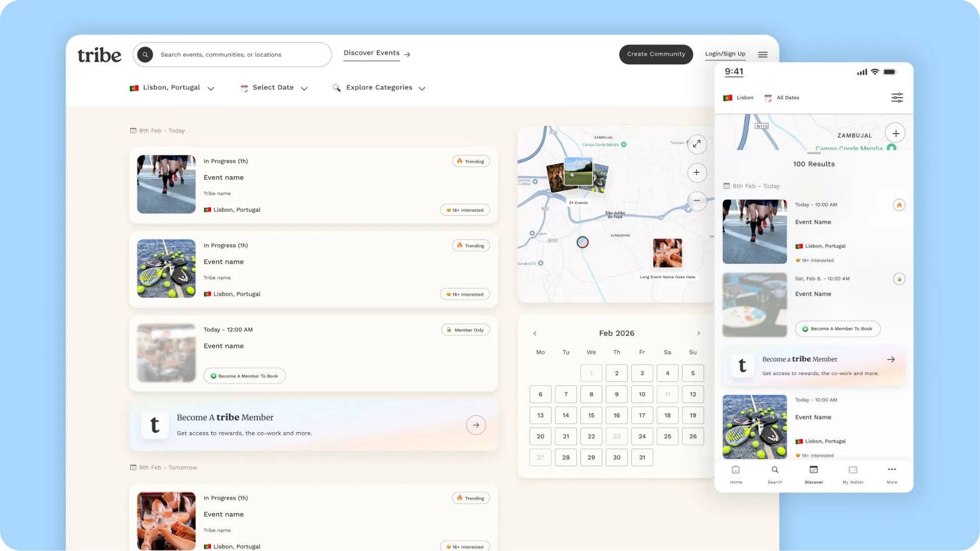Open Discover tab in mobile nav
Screen dimensions: 980x551
[814, 474]
